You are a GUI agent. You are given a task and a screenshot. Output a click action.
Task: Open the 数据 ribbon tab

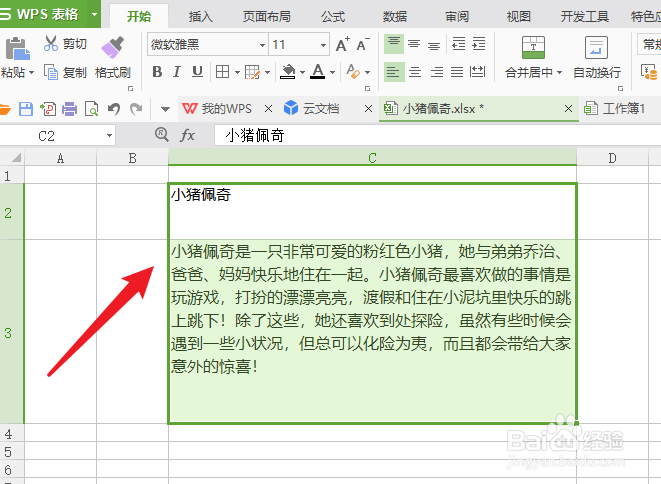[395, 16]
